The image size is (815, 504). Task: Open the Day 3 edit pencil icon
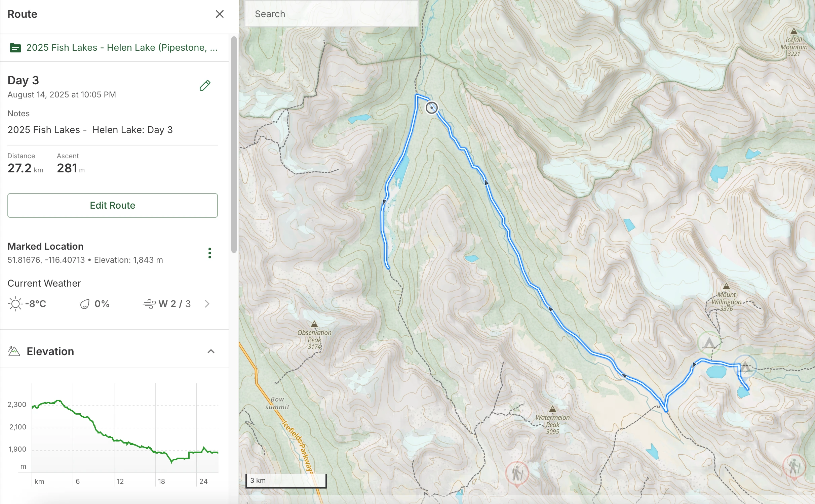pos(205,86)
